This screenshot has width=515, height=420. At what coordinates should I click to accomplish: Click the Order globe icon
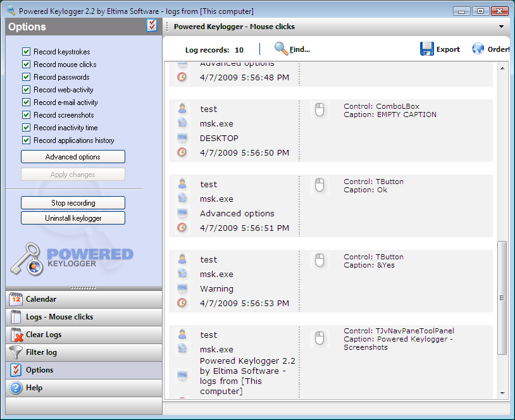(478, 49)
